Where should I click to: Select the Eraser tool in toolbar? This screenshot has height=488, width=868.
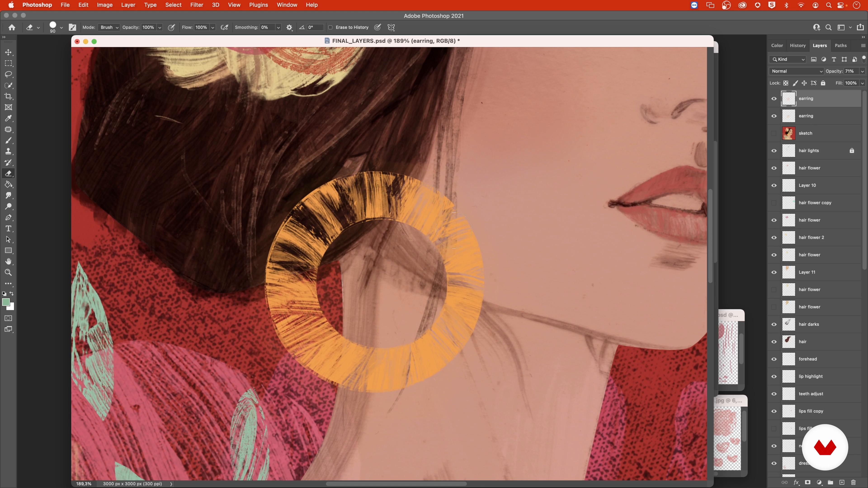pos(8,174)
